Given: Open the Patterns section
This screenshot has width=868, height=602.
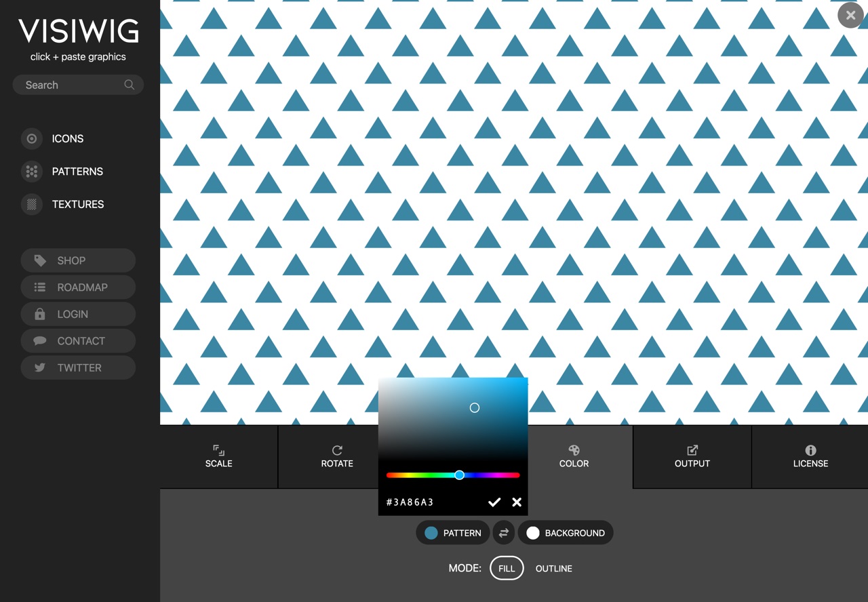Looking at the screenshot, I should [x=77, y=172].
